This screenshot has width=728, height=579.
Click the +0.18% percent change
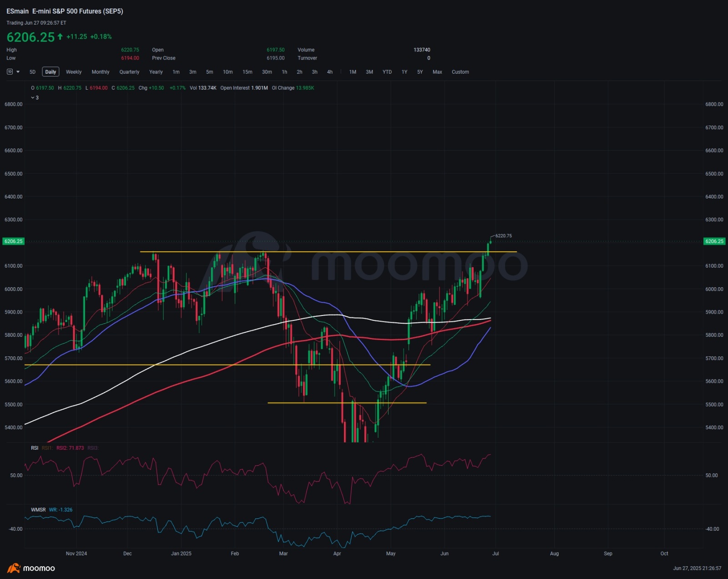click(101, 36)
